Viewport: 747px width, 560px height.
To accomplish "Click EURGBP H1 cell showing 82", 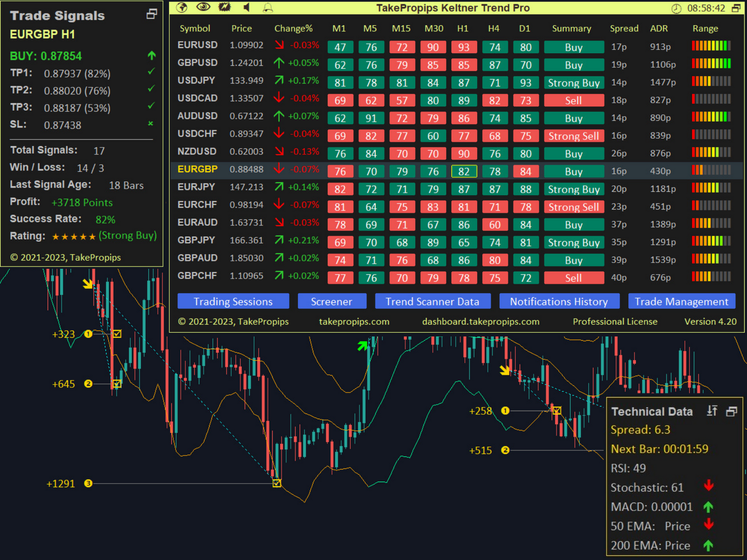I will click(x=464, y=172).
